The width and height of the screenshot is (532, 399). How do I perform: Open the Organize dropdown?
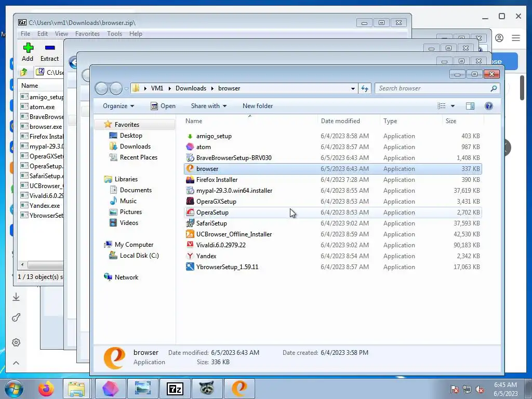(118, 106)
